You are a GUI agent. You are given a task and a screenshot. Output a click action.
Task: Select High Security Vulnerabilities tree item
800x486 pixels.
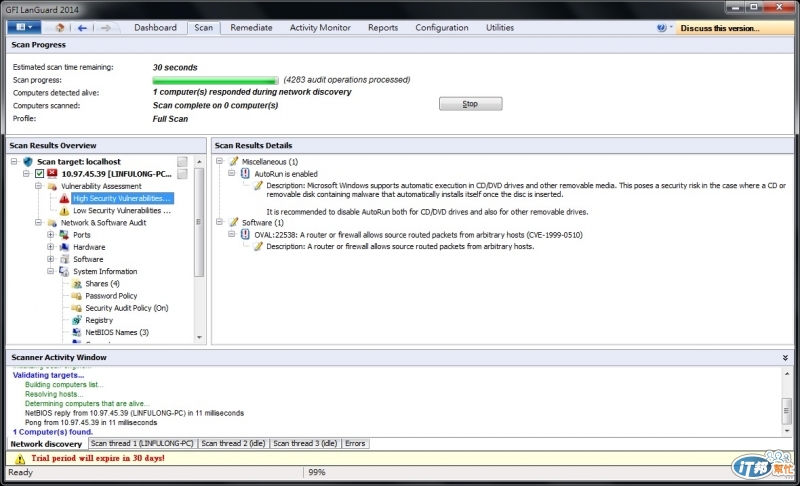click(x=121, y=198)
